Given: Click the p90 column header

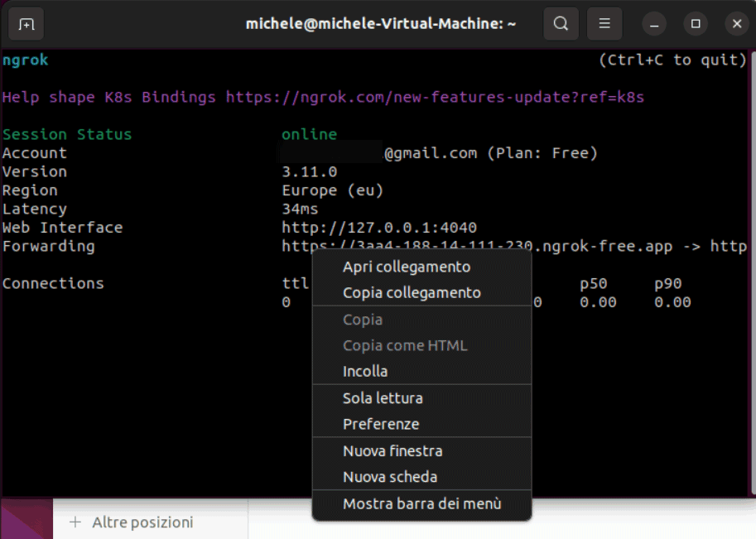Looking at the screenshot, I should click(x=667, y=283).
